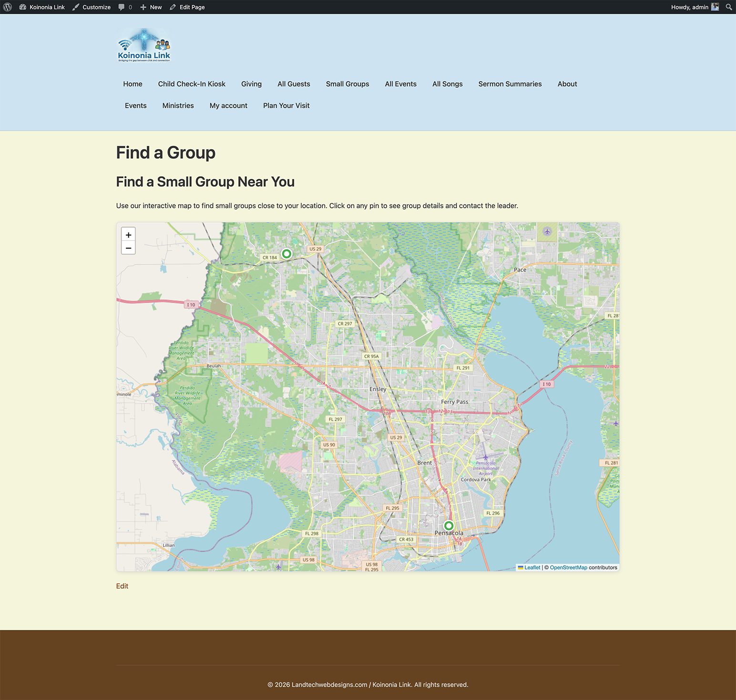The width and height of the screenshot is (736, 700).
Task: Open the All Guests page
Action: pyautogui.click(x=294, y=84)
